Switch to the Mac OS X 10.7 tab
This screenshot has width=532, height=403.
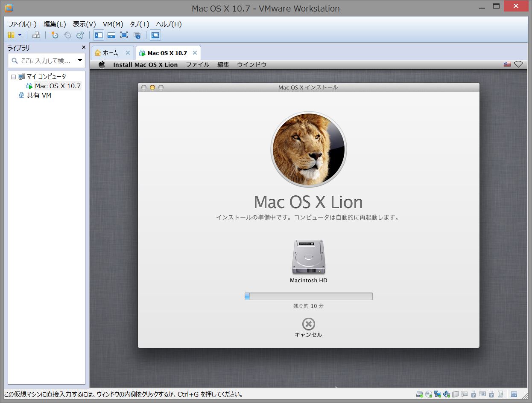tap(167, 53)
